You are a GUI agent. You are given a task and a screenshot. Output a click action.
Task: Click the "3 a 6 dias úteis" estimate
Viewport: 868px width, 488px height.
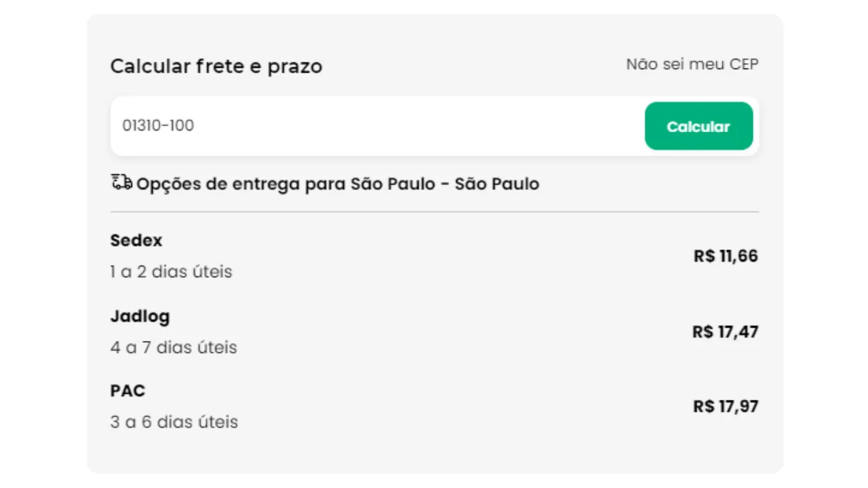coord(174,422)
